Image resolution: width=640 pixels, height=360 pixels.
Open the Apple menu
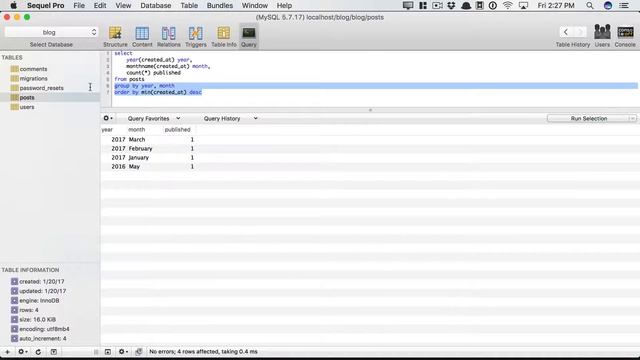[13, 5]
